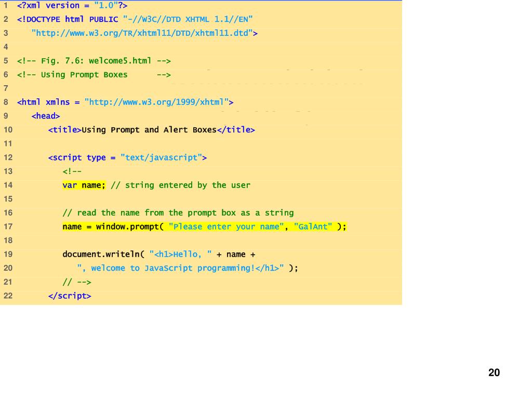Image resolution: width=532 pixels, height=399 pixels.
Task: Select the 'welcome to JavaScript programming!' string
Action: 180,269
